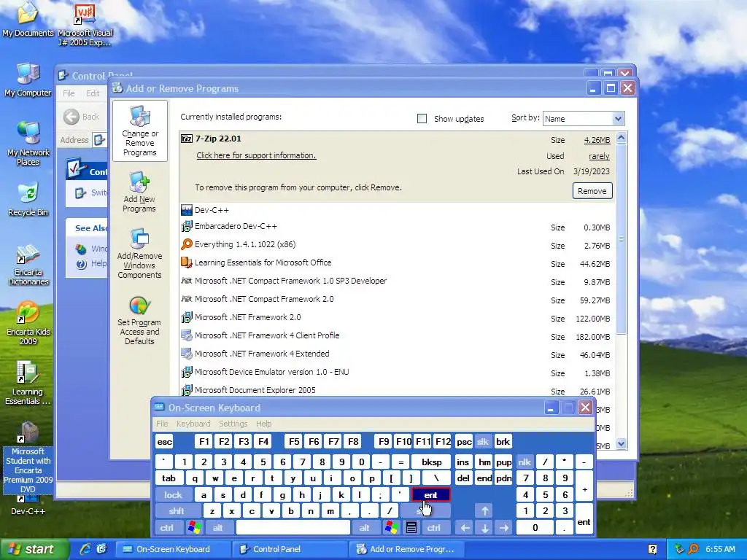Click the ent key beside apostrophe
Image resolution: width=747 pixels, height=560 pixels.
click(x=430, y=495)
